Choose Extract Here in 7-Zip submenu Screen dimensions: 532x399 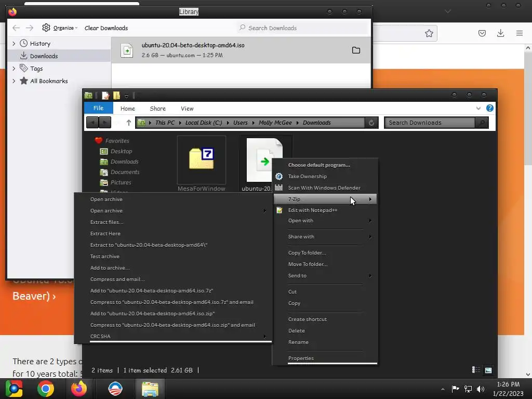(105, 234)
